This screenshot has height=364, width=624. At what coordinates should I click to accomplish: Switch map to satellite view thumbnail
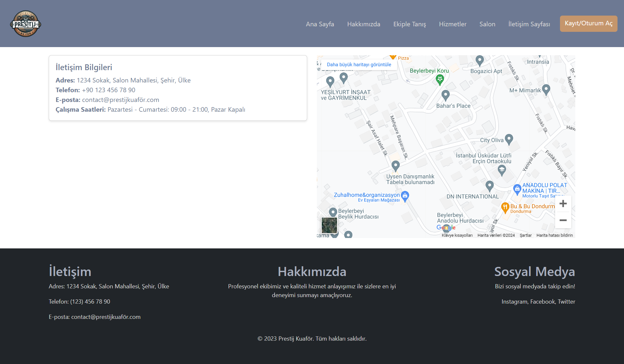tap(329, 225)
